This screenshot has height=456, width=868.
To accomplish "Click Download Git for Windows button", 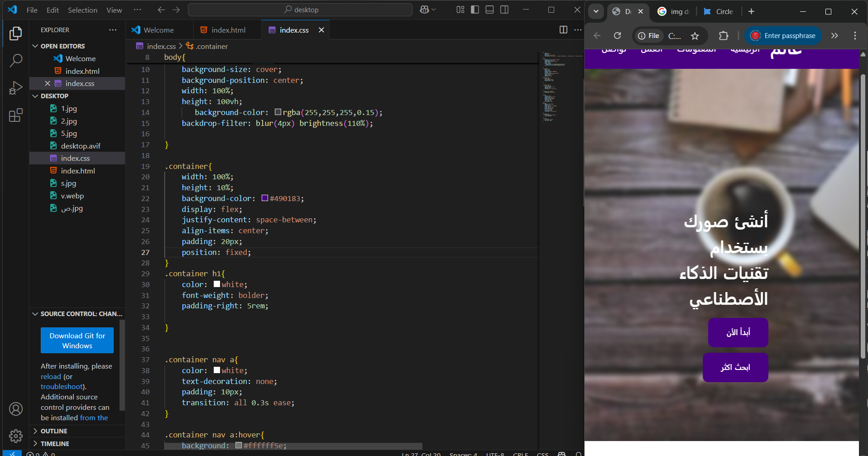I will point(77,341).
